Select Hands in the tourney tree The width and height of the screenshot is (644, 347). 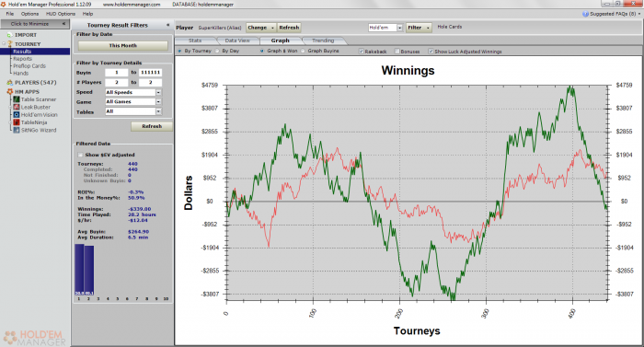[x=20, y=74]
